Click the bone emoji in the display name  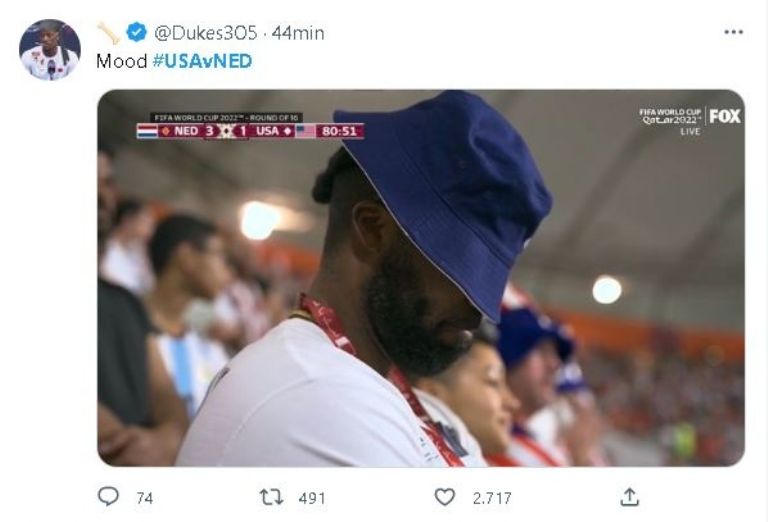[108, 33]
